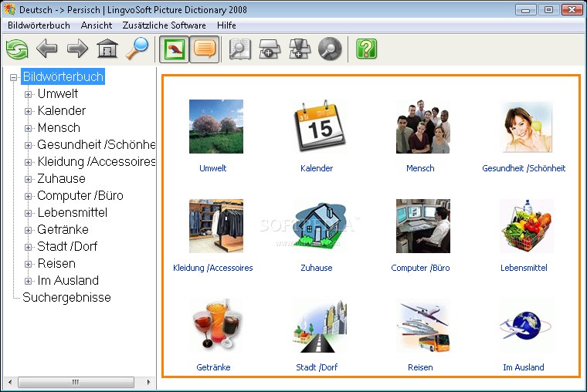Click the office computer workstation picture
The image size is (587, 392).
point(423,226)
